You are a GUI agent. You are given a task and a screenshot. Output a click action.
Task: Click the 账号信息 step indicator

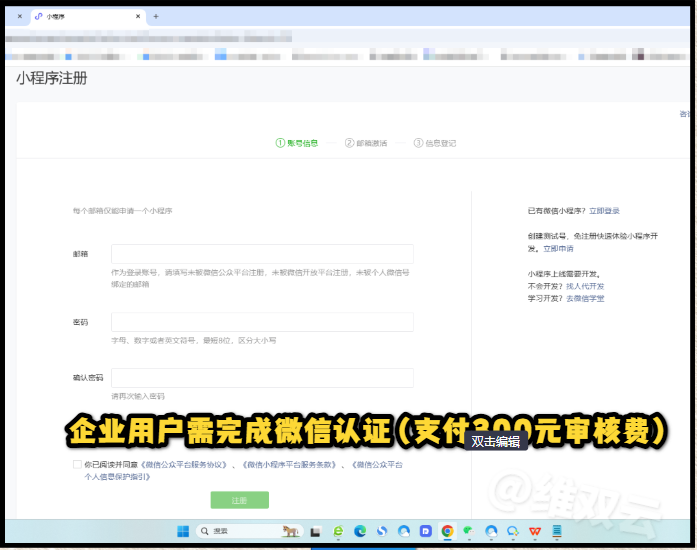tap(297, 143)
